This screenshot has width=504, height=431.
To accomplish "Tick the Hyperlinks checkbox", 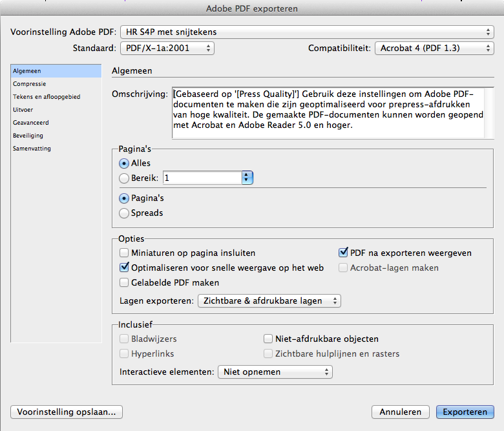I will (124, 353).
